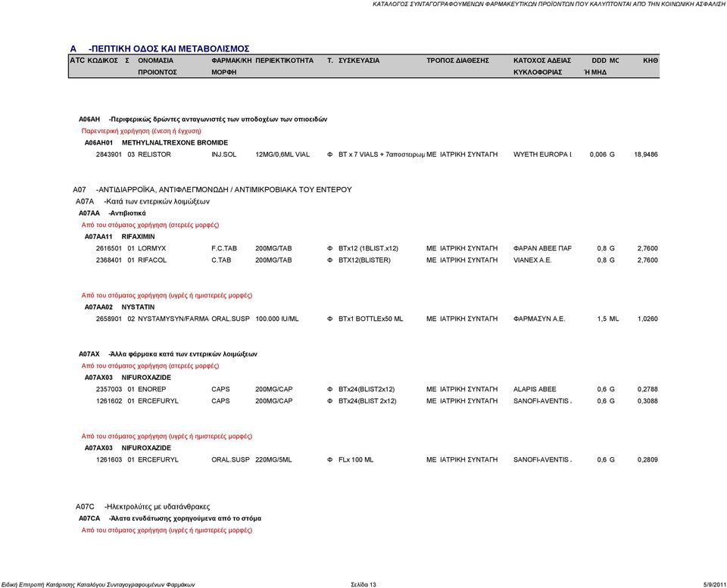Select the 'NYSTATIN' substance name

click(x=138, y=307)
